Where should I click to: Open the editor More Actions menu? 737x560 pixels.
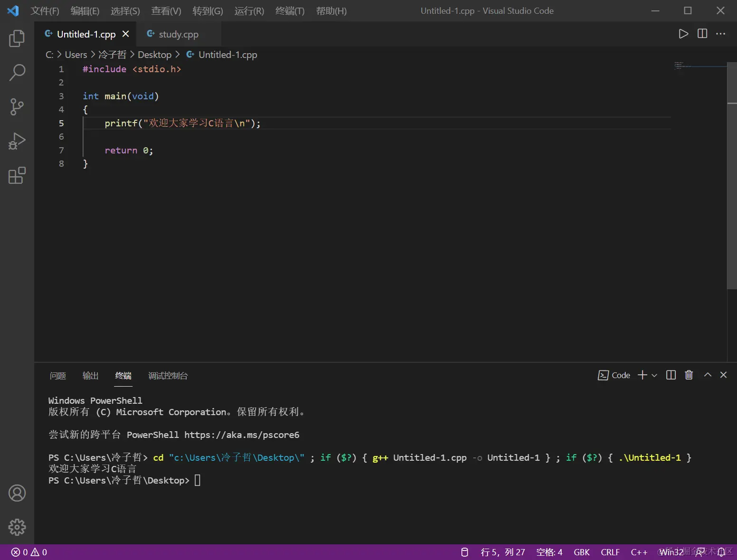coord(721,34)
